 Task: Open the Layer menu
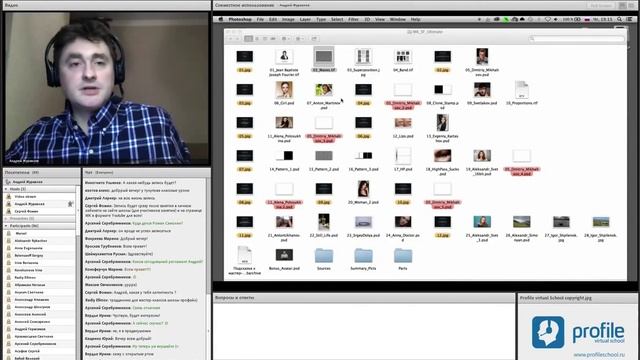click(305, 19)
